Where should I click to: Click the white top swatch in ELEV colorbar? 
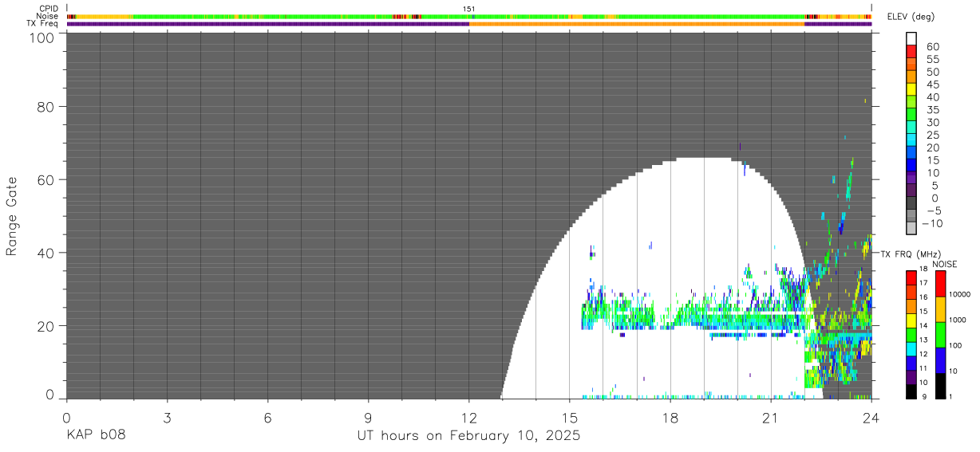click(x=911, y=39)
